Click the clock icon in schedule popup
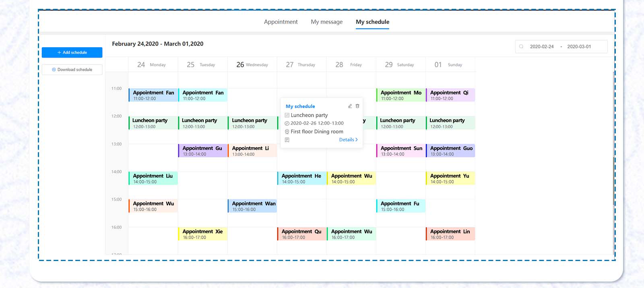 click(x=287, y=124)
